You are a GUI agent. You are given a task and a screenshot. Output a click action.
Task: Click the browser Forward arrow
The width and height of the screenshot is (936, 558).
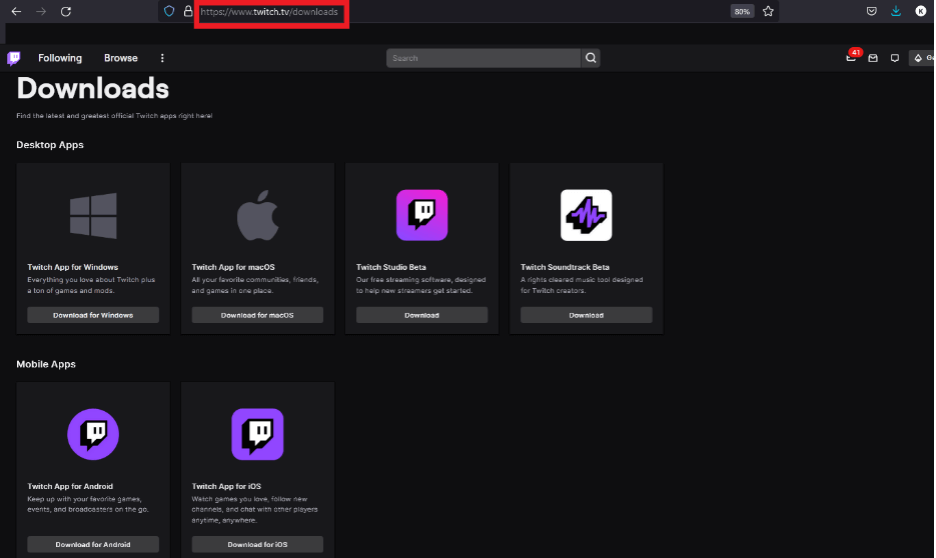[41, 11]
